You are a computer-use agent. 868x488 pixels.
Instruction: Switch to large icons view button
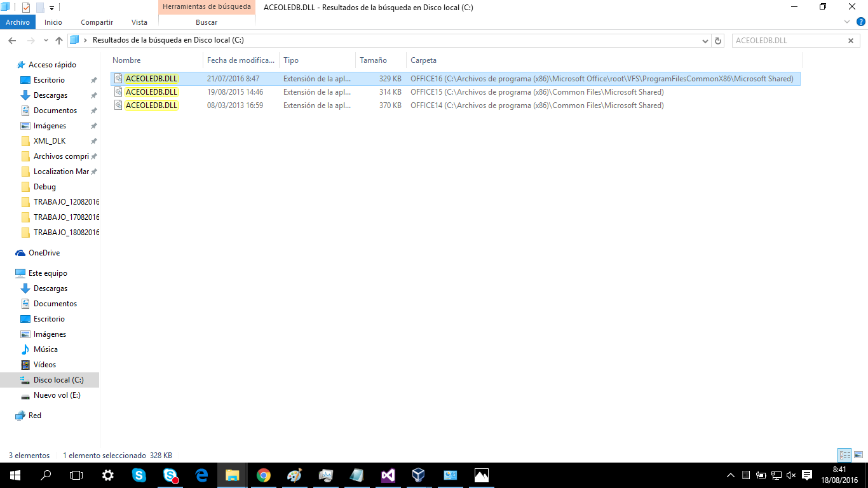click(858, 455)
